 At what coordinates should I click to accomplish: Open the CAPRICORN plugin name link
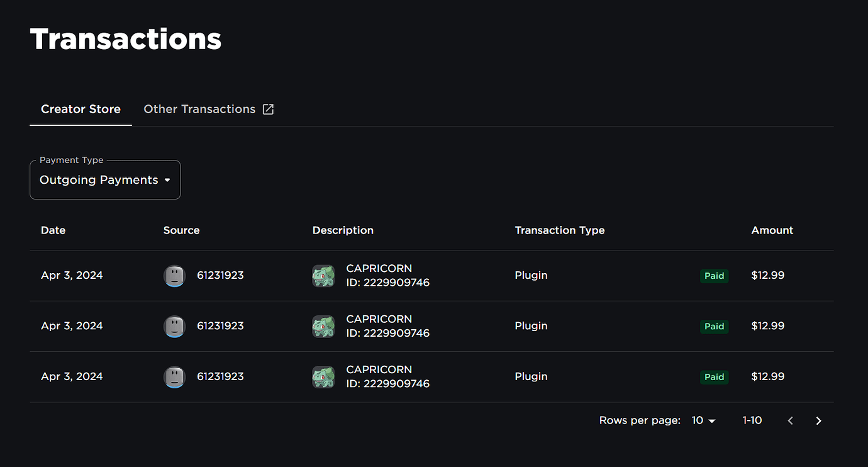pos(379,268)
